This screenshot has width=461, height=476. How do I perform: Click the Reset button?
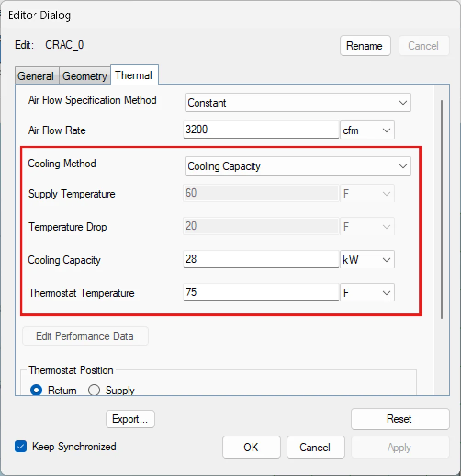[399, 419]
